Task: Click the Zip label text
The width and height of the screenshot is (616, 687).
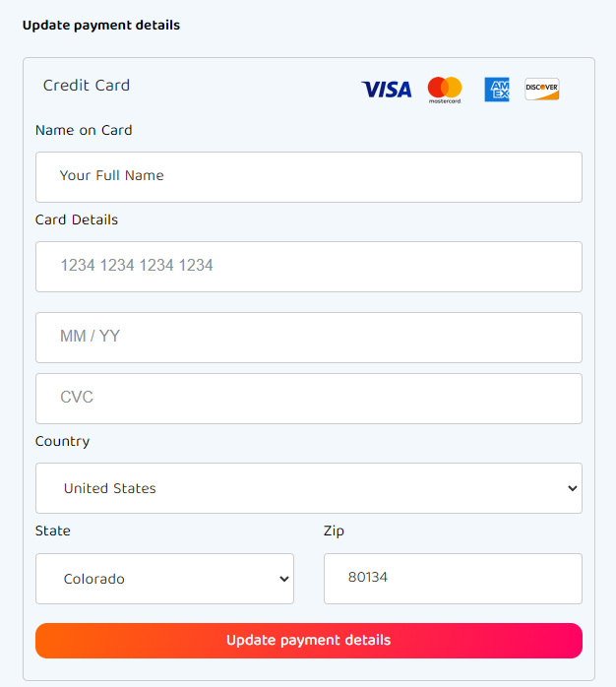Action: coord(334,531)
